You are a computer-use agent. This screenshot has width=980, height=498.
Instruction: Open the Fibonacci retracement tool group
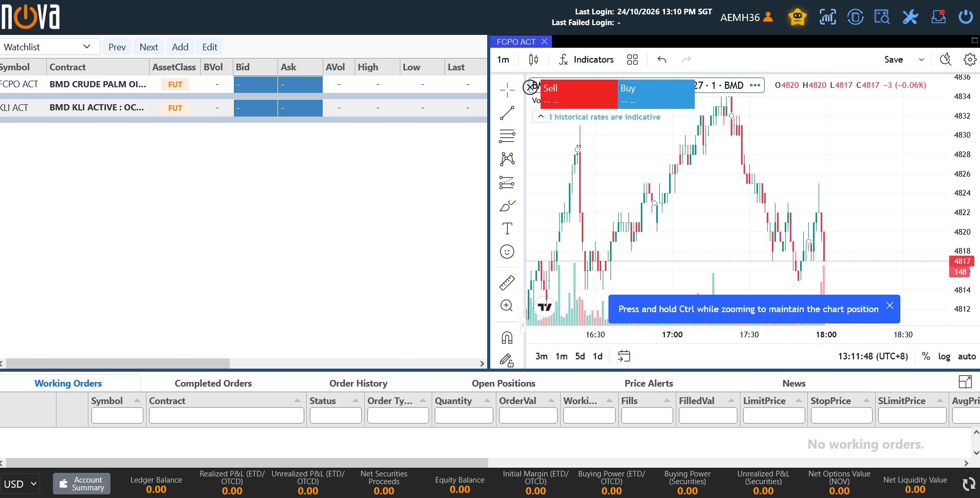507,136
